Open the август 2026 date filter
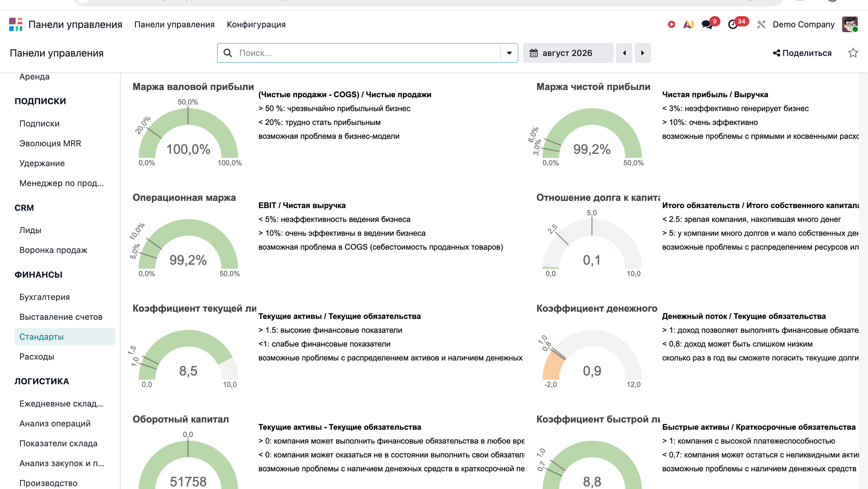868x489 pixels. tap(568, 53)
